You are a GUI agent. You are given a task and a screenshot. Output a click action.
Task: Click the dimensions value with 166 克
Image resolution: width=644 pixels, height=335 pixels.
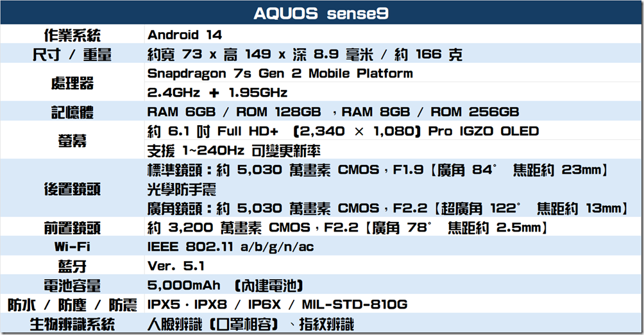(305, 55)
